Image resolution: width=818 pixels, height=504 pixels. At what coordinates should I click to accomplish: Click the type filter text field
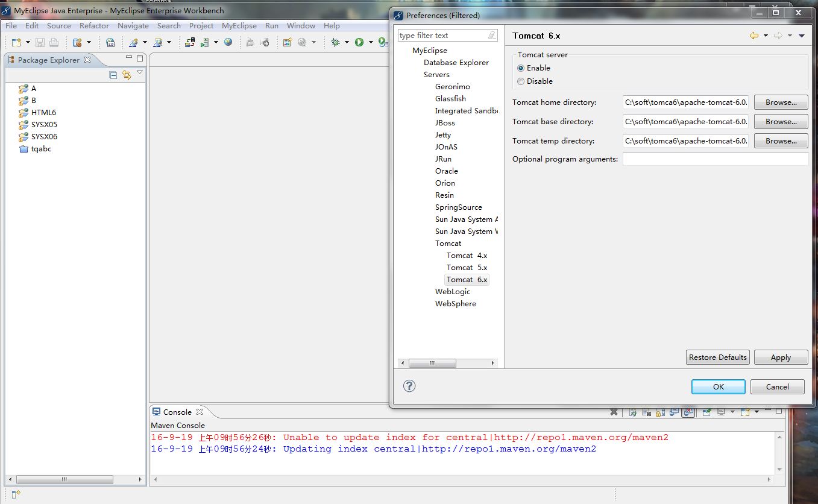tap(442, 35)
